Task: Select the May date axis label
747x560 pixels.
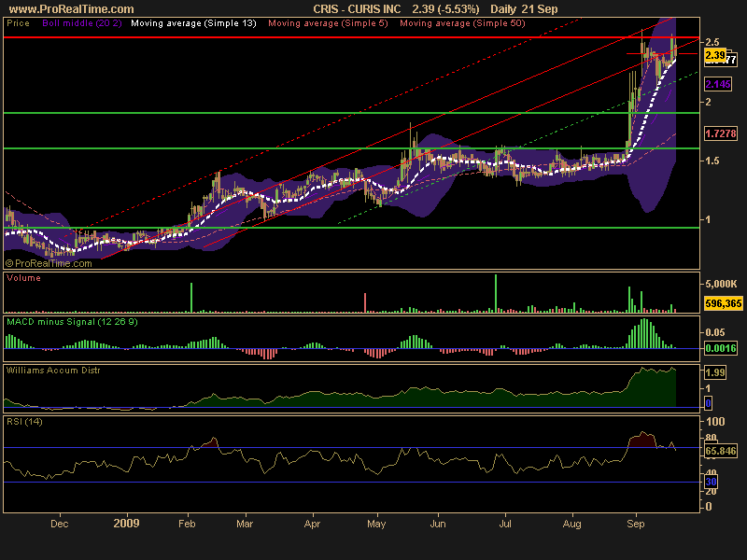Action: (x=376, y=524)
